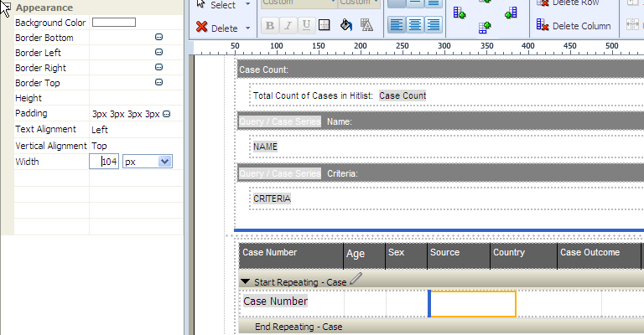The width and height of the screenshot is (644, 335).
Task: Click the Criteria: label text
Action: 342,174
